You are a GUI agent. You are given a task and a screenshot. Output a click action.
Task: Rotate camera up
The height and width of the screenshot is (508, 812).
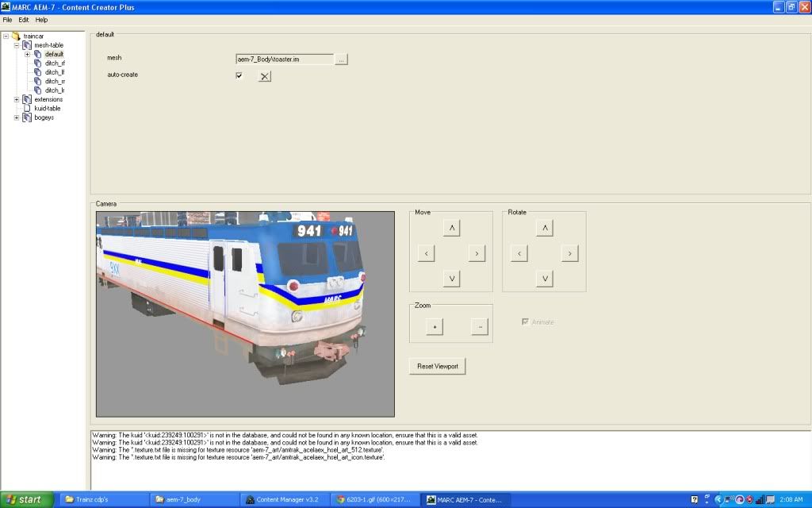coord(545,228)
